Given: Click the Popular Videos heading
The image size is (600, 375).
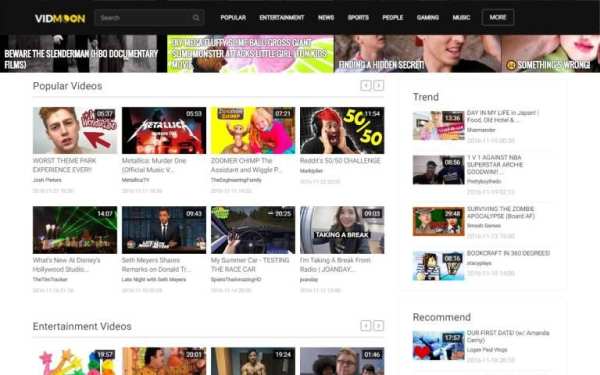Looking at the screenshot, I should (x=67, y=86).
